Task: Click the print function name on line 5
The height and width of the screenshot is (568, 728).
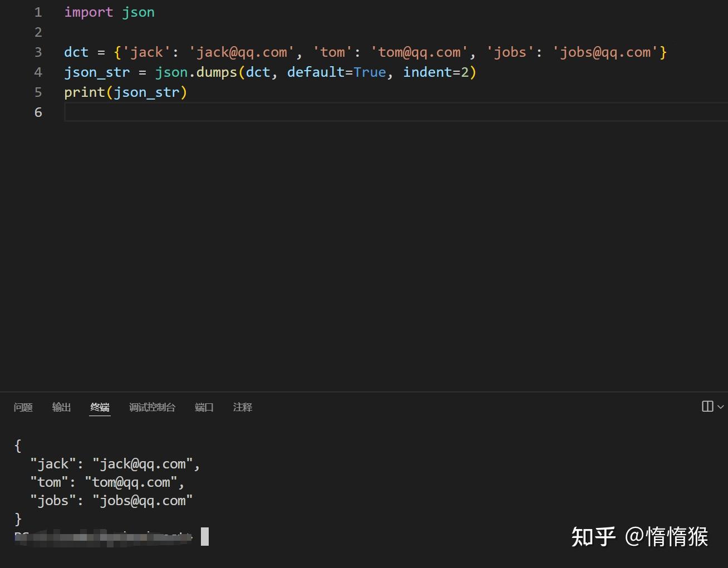Action: (85, 92)
